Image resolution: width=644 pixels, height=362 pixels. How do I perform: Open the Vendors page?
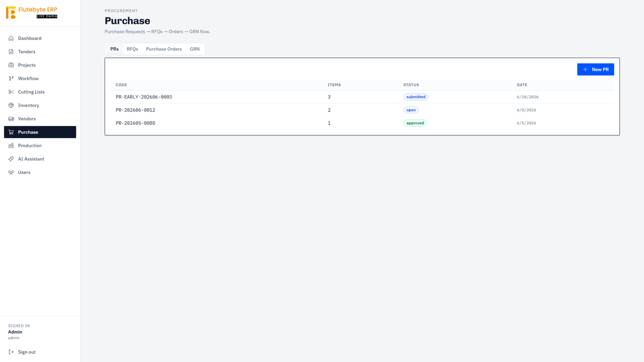40,119
